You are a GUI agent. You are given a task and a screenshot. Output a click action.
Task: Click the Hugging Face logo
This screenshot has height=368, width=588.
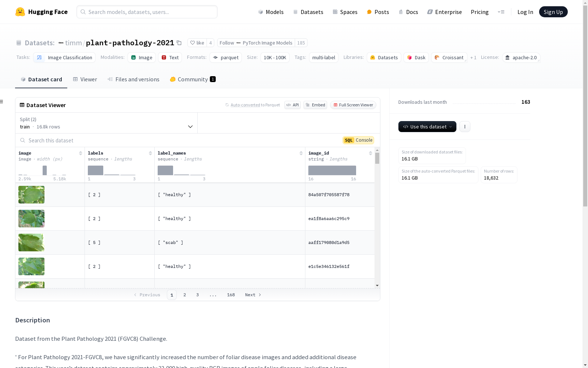click(x=41, y=12)
